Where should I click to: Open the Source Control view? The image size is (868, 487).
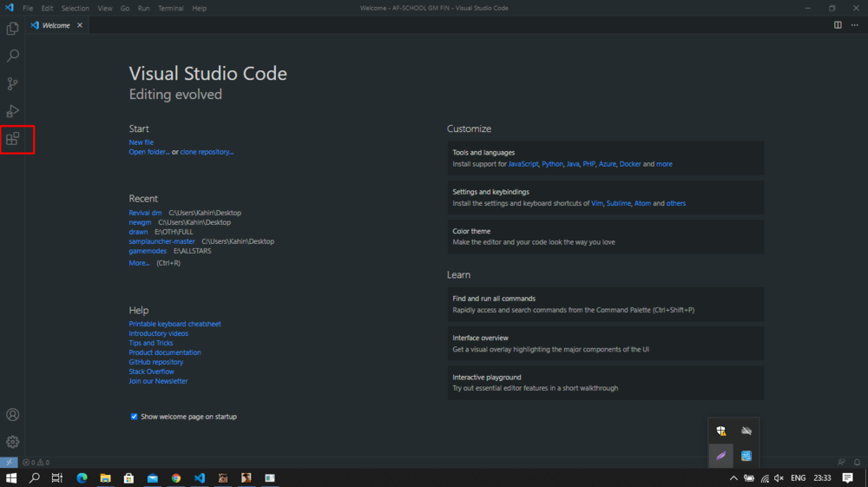pos(12,83)
